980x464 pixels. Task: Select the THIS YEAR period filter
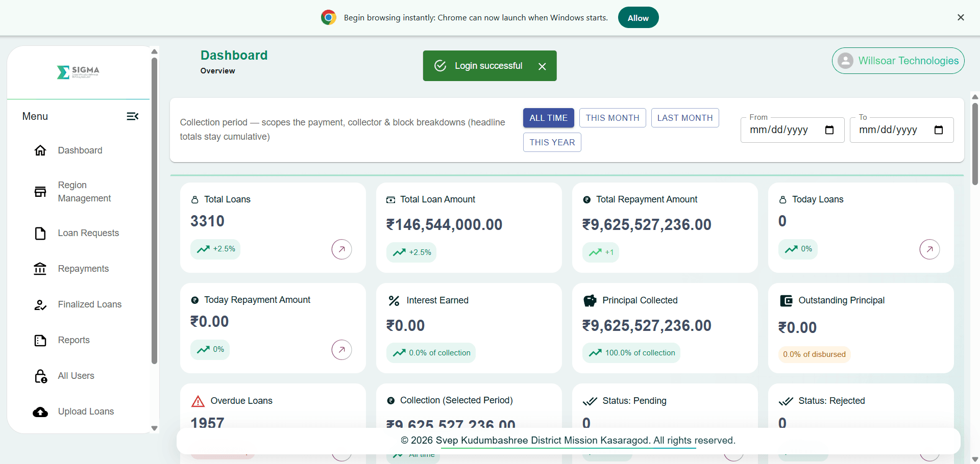click(x=552, y=142)
